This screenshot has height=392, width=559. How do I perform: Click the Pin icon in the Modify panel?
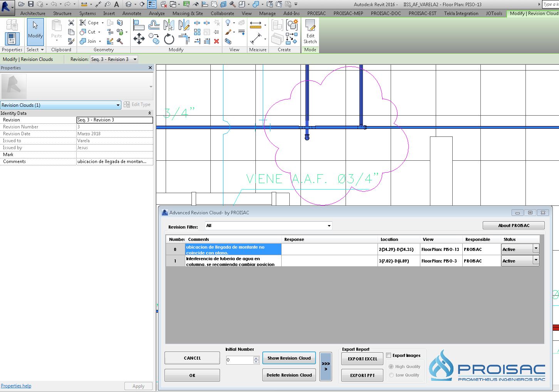point(217,32)
